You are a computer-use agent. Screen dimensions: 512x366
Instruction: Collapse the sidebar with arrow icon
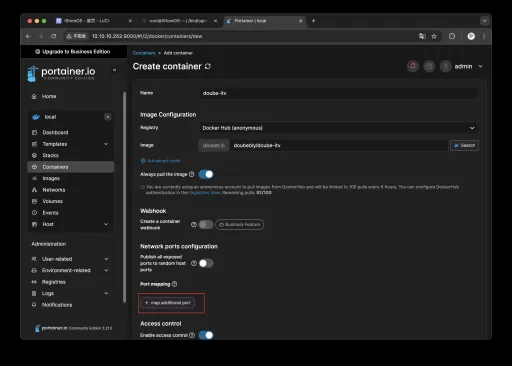tap(114, 70)
